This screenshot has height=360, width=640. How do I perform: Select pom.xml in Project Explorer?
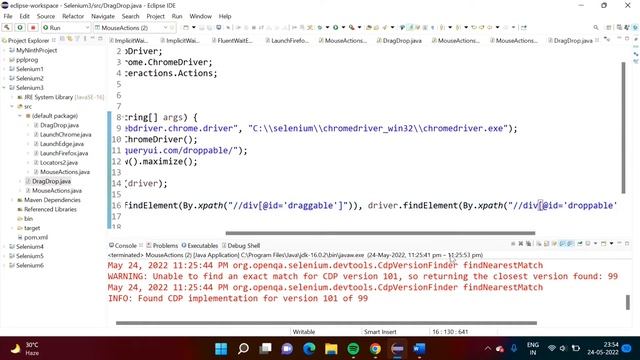pos(36,237)
